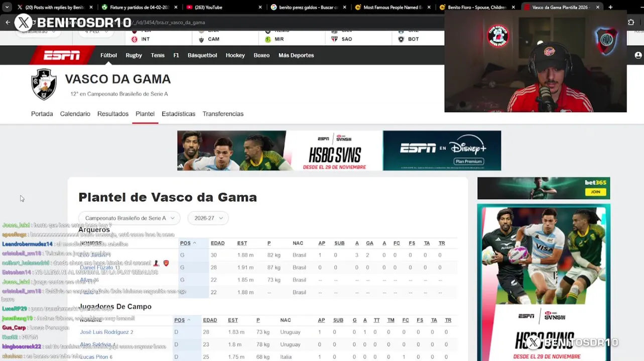Click the BOT team crest in scoreboard

point(401,39)
